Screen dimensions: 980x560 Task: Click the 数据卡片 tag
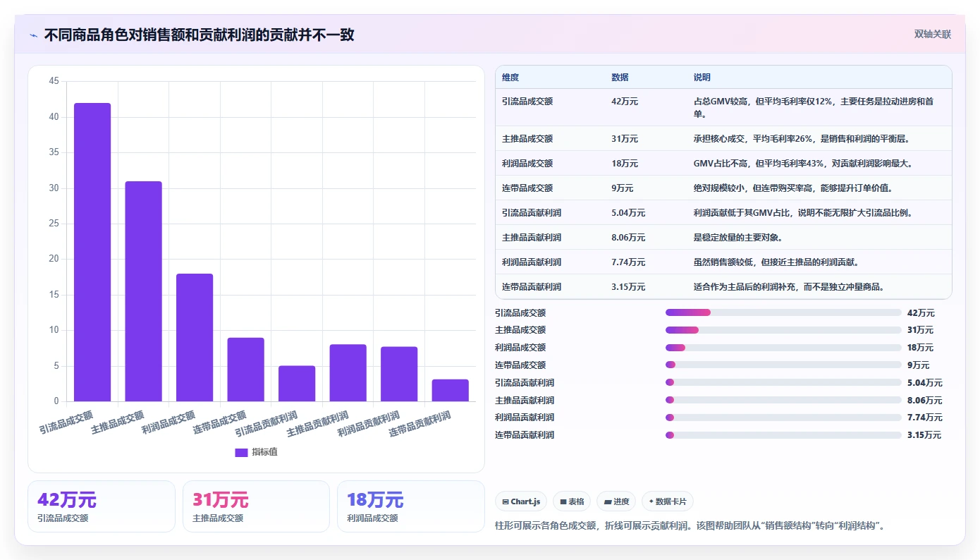pos(668,501)
